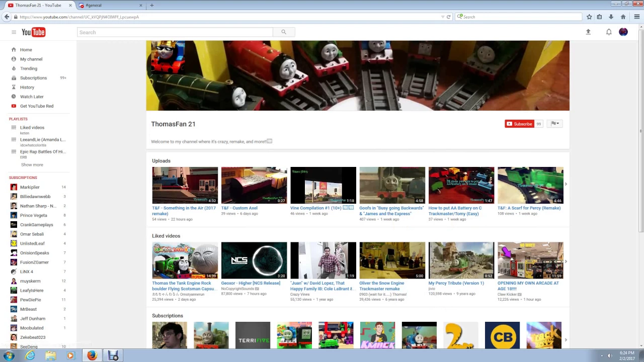Image resolution: width=644 pixels, height=362 pixels.
Task: Open Trending in the sidebar
Action: coord(29,68)
